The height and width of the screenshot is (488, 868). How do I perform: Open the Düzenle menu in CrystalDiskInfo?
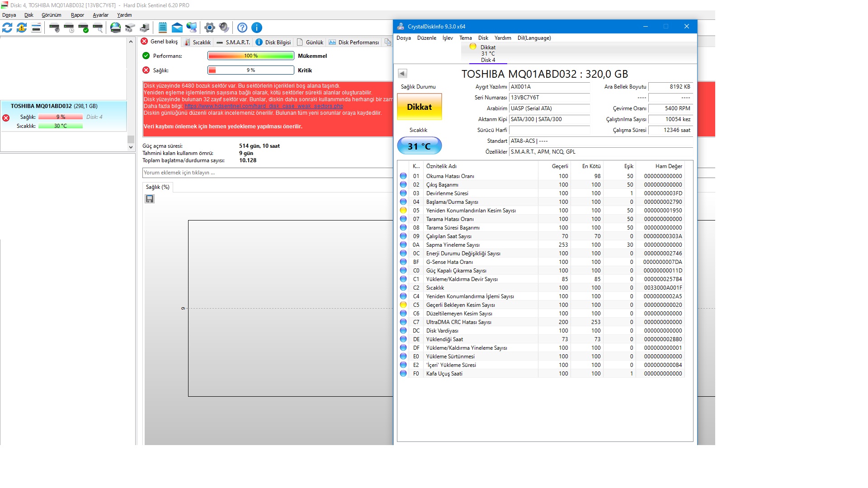tap(427, 38)
